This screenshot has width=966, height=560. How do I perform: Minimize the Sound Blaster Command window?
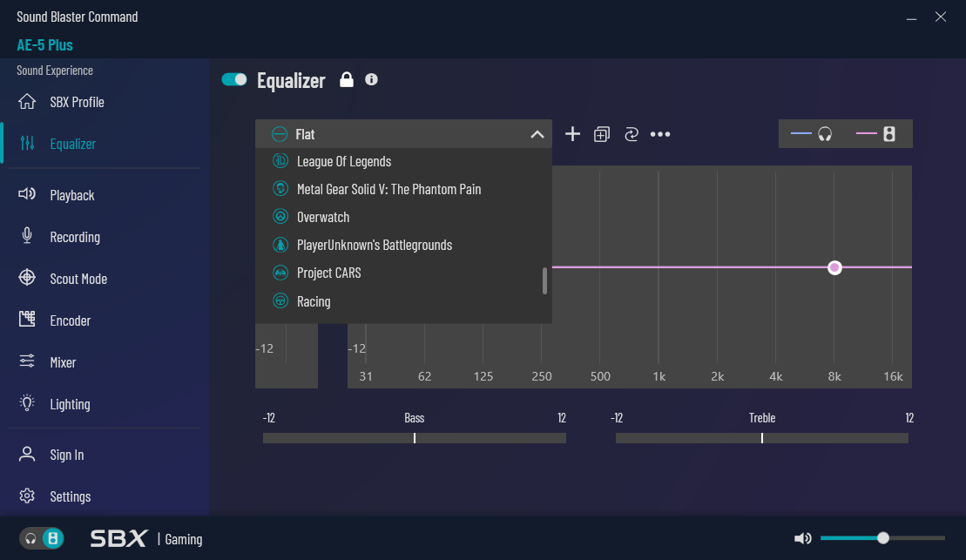click(911, 17)
